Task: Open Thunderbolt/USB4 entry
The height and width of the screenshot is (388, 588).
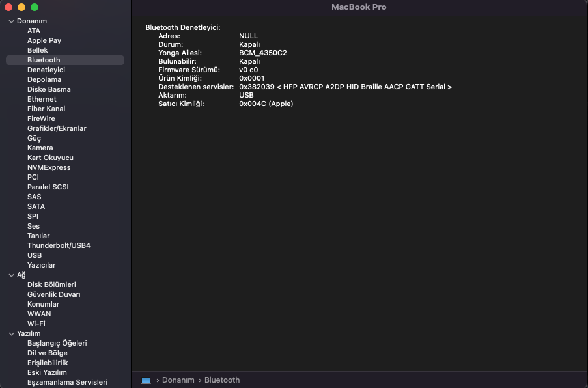Action: (59, 245)
